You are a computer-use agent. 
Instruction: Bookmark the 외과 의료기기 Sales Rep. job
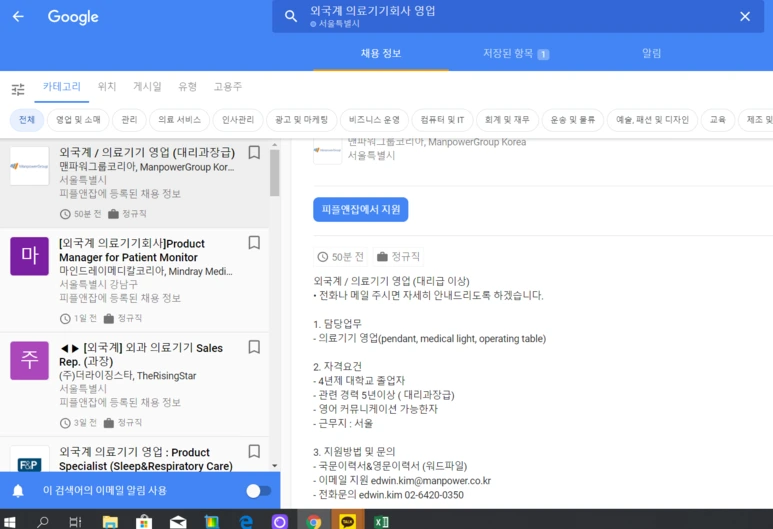(254, 347)
